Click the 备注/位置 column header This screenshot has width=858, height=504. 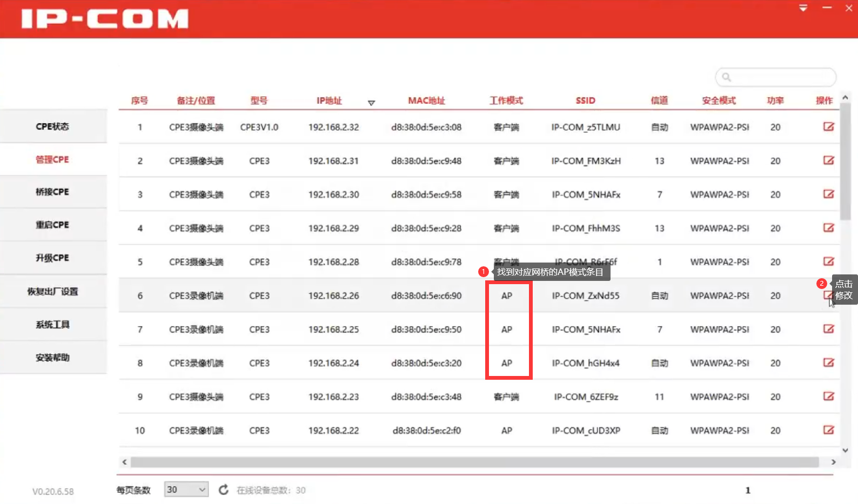coord(196,100)
